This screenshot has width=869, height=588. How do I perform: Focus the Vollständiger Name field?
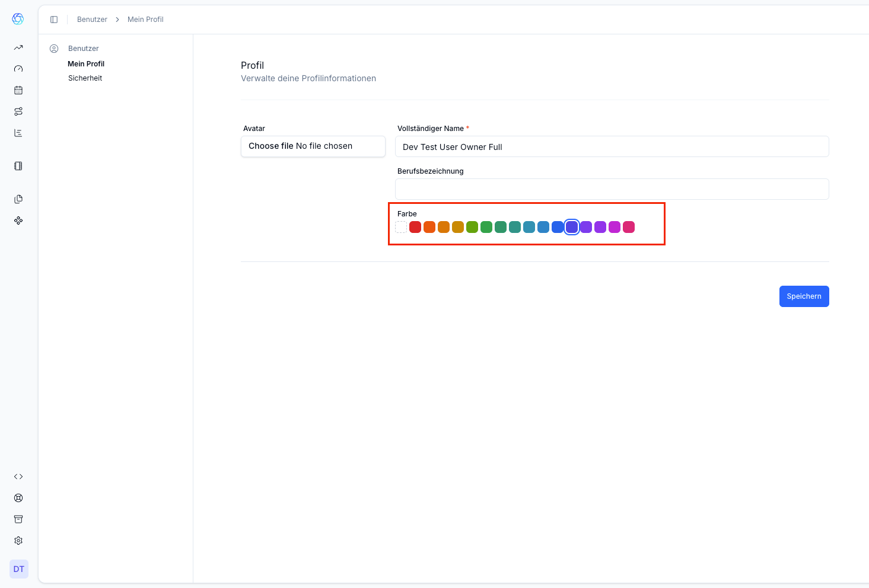coord(612,146)
